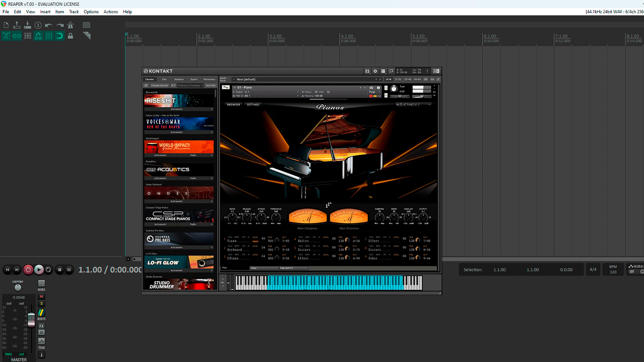Image resolution: width=644 pixels, height=362 pixels.
Task: Click the master volume fader handle
Action: (31, 319)
